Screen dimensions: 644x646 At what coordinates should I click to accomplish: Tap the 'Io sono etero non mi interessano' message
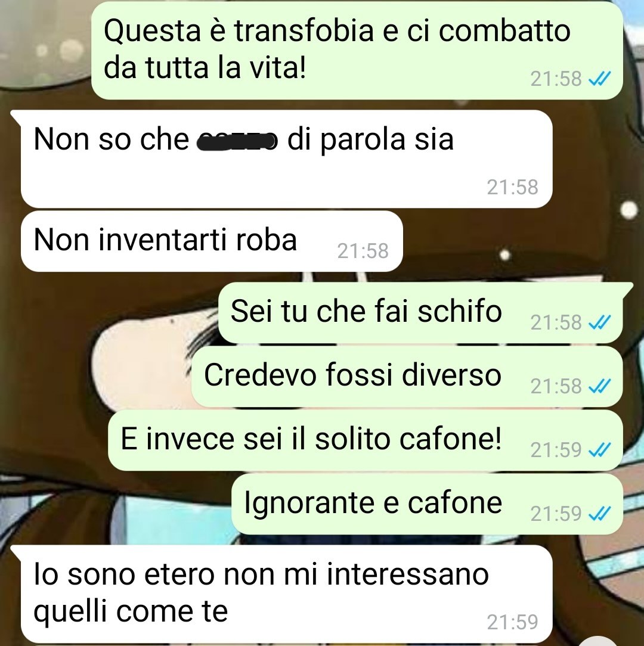[x=286, y=594]
